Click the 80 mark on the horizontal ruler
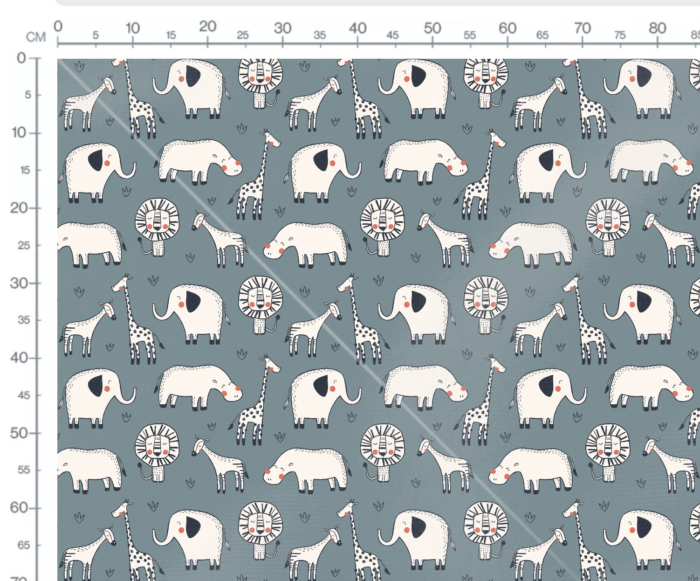 (x=657, y=28)
